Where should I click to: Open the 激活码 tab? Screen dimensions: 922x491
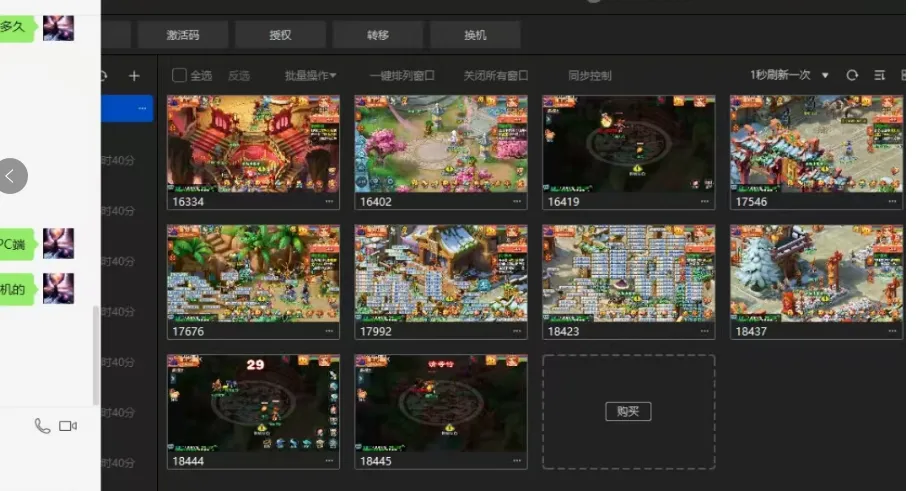tap(182, 35)
